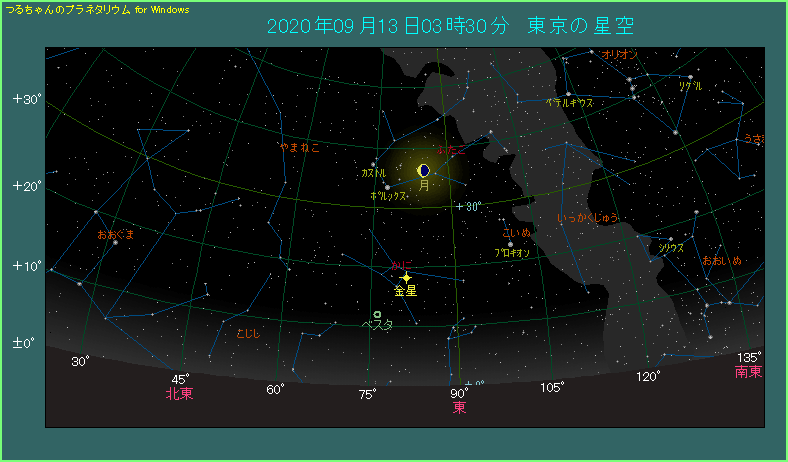Click the +30° altitude label on left axis
The width and height of the screenshot is (788, 462).
[x=25, y=99]
